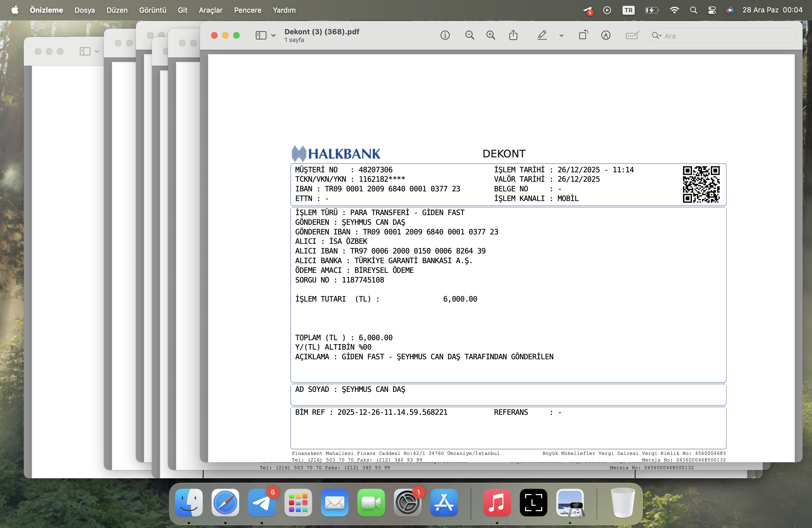Click the BİM REF reference number
The image size is (812, 528).
coord(392,412)
